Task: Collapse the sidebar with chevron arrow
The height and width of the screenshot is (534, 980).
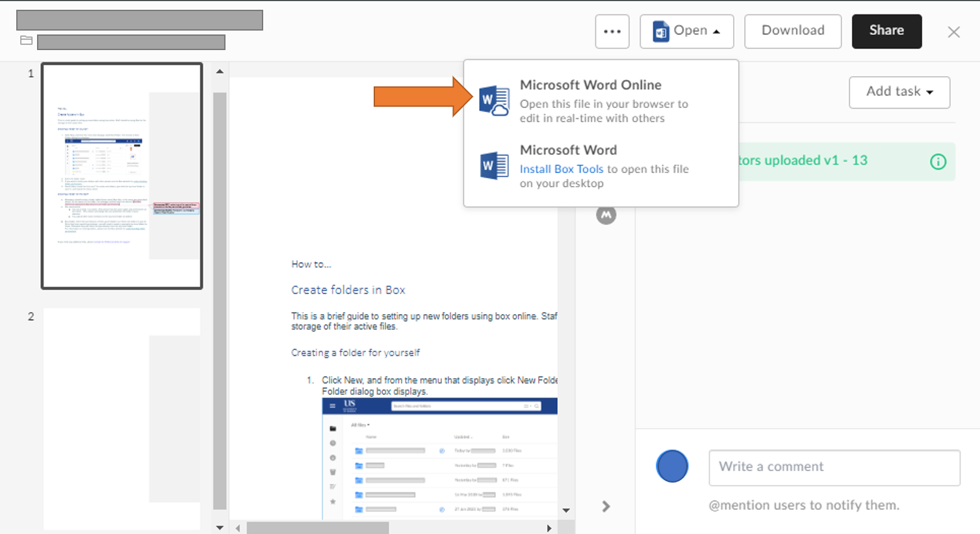Action: [606, 506]
